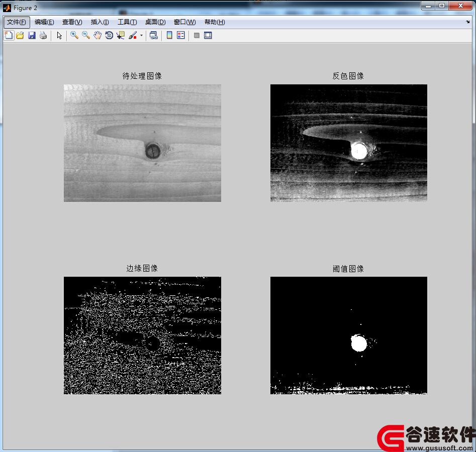This screenshot has height=452, width=476.
Task: Click the MATLAB icon in the title bar
Action: point(7,8)
